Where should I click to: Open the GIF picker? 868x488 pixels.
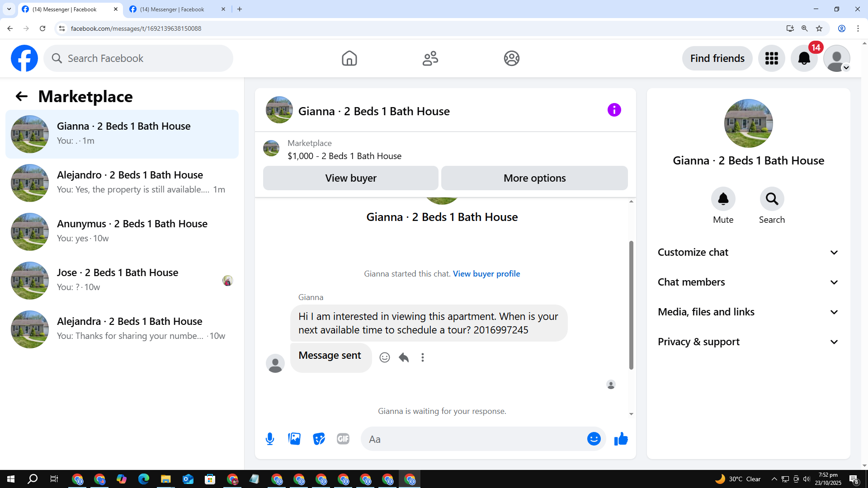pos(343,439)
